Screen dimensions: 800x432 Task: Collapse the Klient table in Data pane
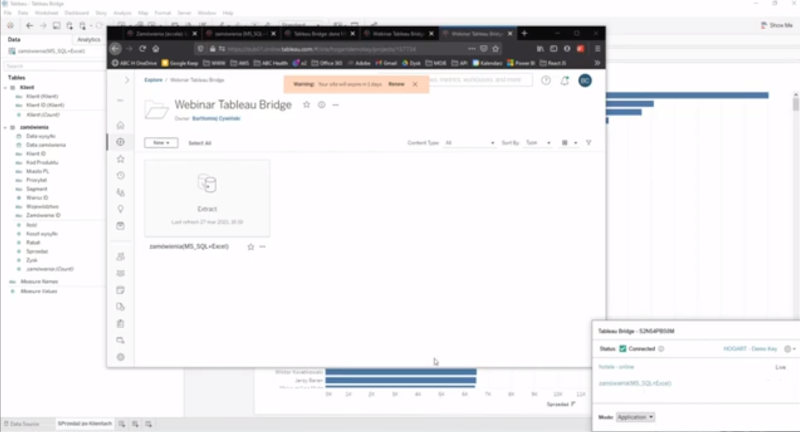tap(6, 88)
